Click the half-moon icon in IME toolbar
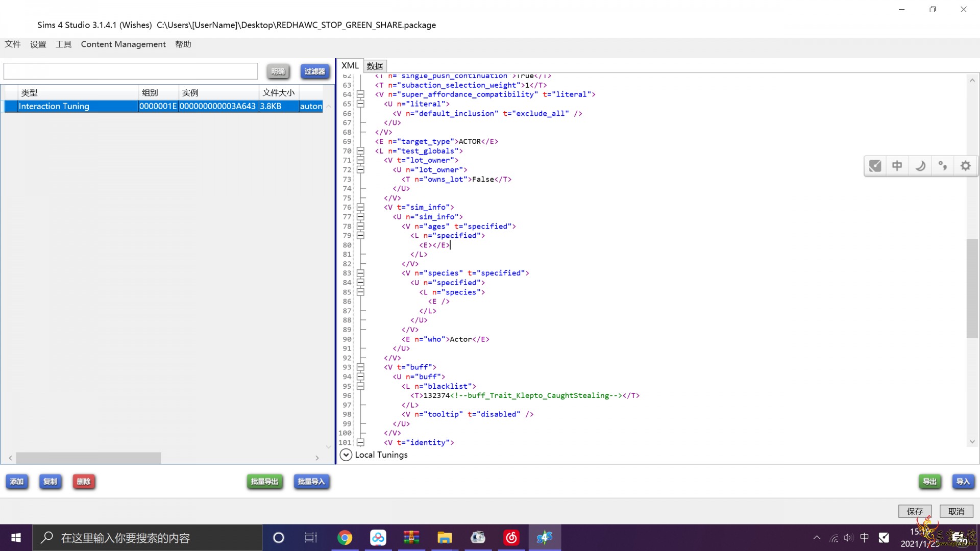This screenshot has width=980, height=551. pyautogui.click(x=920, y=166)
